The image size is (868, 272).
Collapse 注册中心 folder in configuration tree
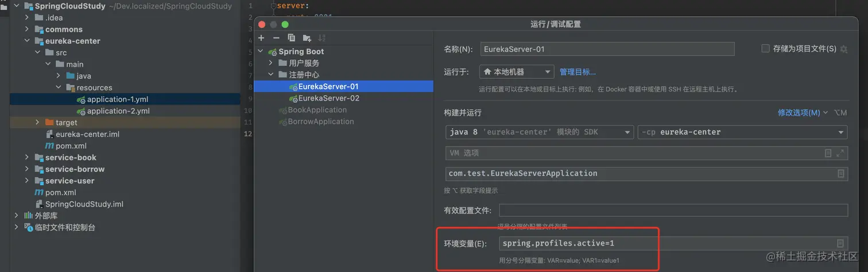point(271,75)
